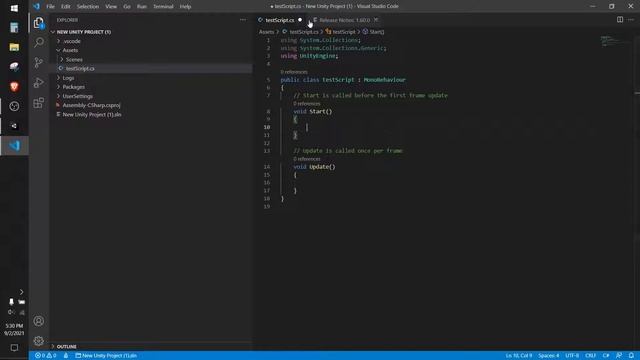
Task: Click the feedback icon in status bar
Action: [619, 356]
